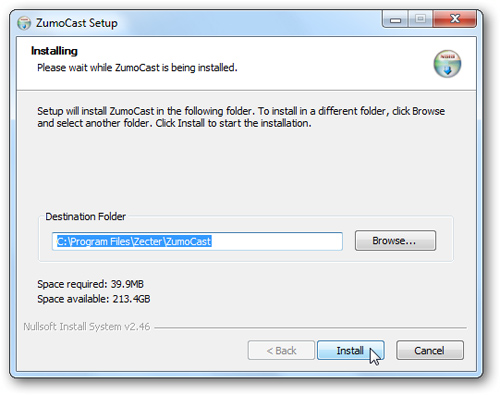500x395 pixels.
Task: Close the ZumoCast Setup window
Action: [455, 19]
